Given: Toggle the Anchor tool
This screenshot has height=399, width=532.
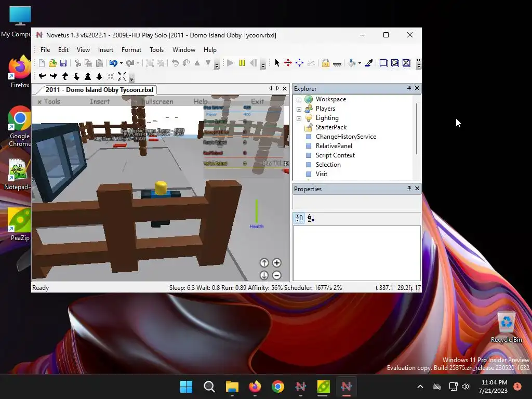Looking at the screenshot, I should [337, 63].
